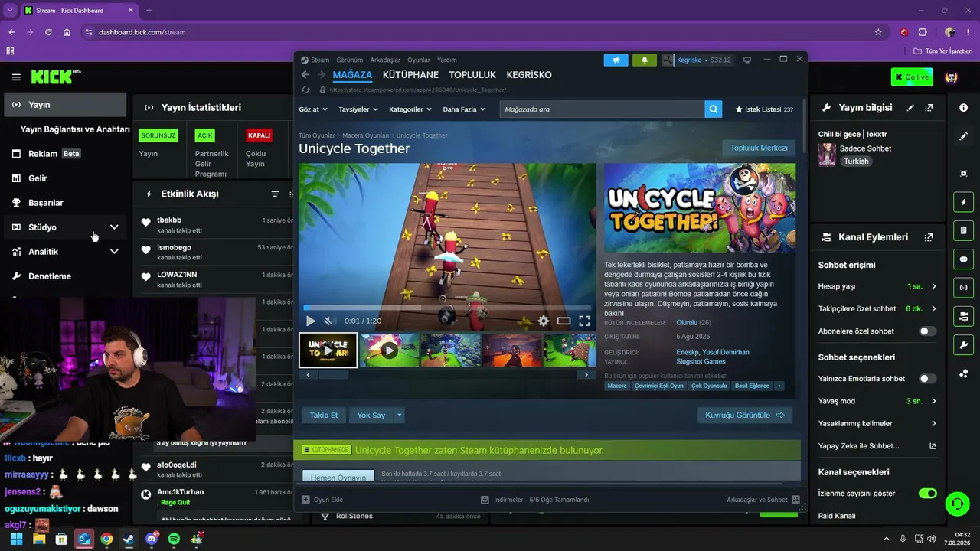Switch to the TOPLULUK tab

click(x=472, y=75)
